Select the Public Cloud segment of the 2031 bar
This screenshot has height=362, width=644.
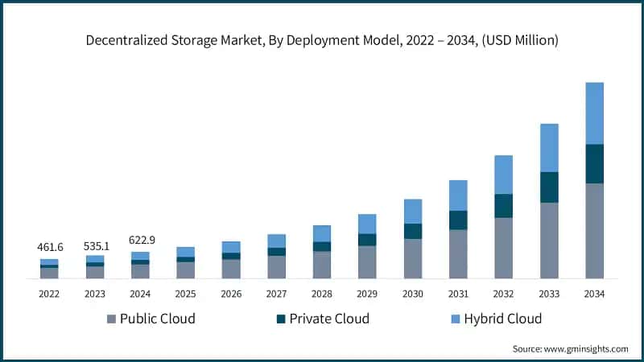[458, 254]
